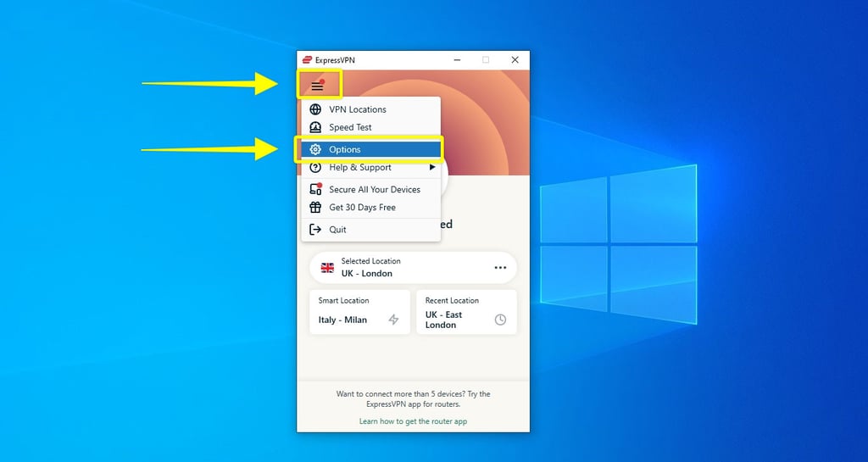Pick Recent Location UK - East London
868x462 pixels.
[x=467, y=312]
